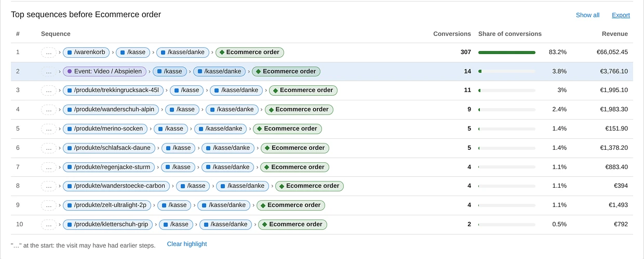Click the /kasse chip in row 1
Screen dimensions: 644x259
point(133,52)
